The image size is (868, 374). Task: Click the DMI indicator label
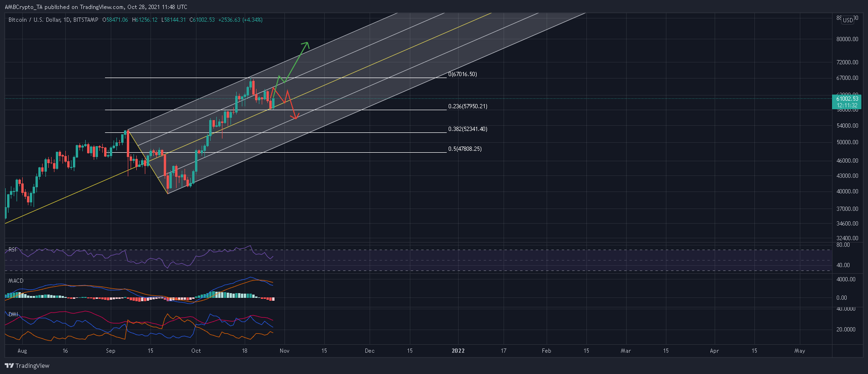(13, 314)
